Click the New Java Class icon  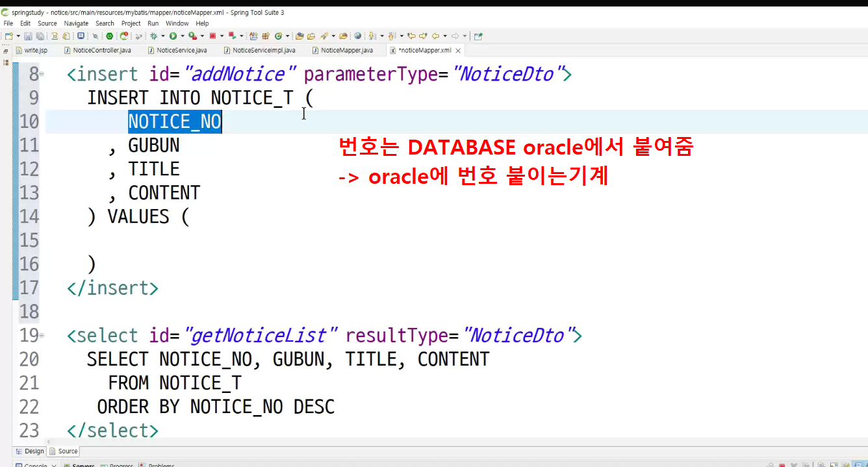pos(278,36)
